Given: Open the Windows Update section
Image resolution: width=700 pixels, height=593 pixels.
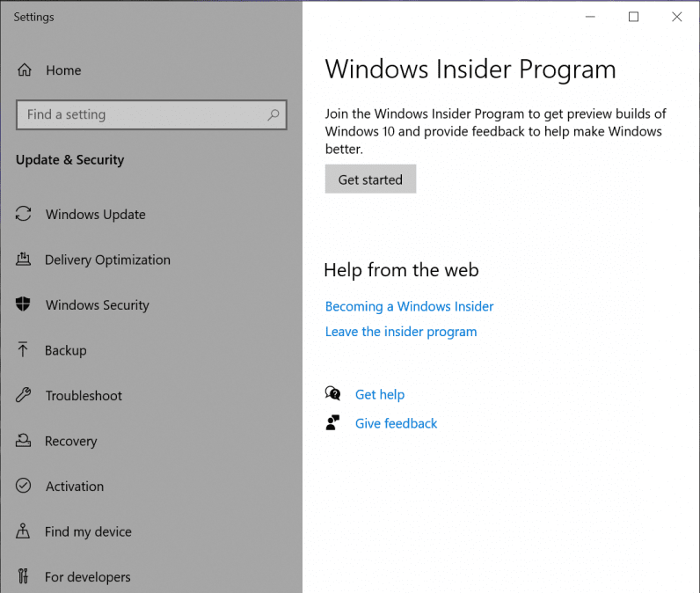Looking at the screenshot, I should (96, 215).
